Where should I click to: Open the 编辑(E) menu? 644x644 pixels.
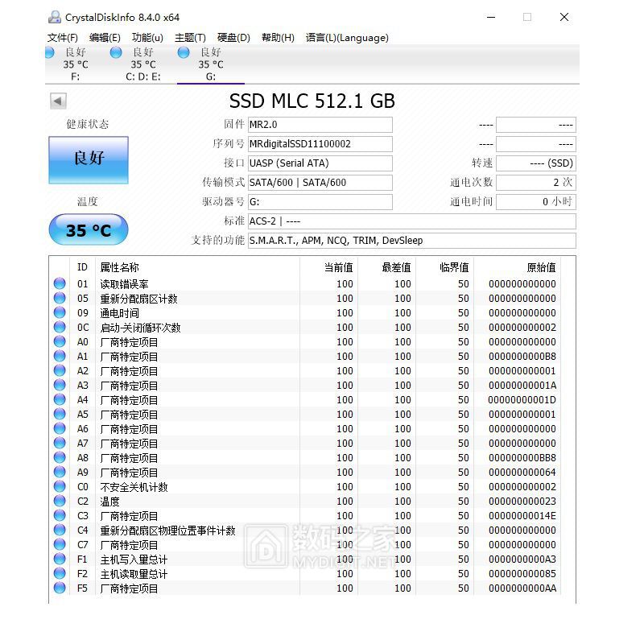[105, 38]
